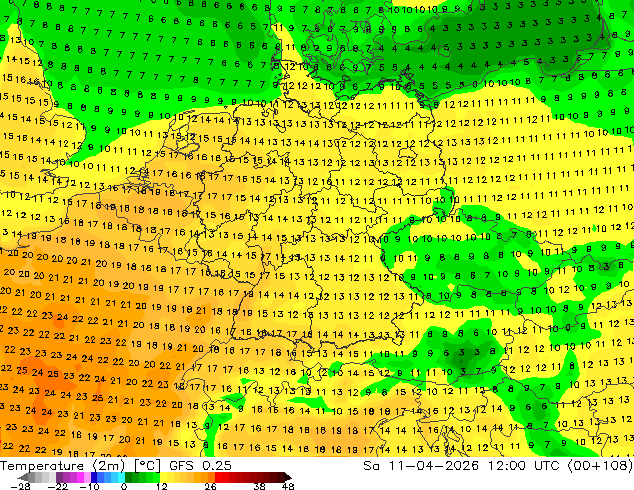Click the green section of the color scale
This screenshot has width=634, height=490.
pyautogui.click(x=142, y=477)
